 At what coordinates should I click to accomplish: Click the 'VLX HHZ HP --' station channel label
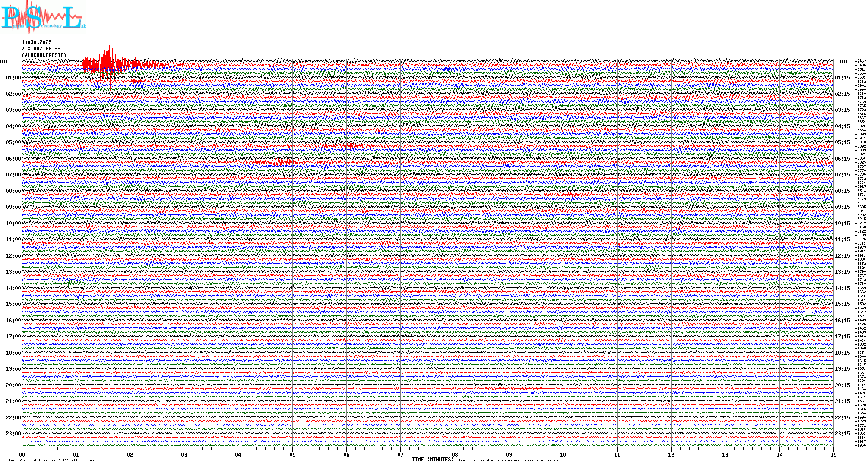[x=41, y=49]
